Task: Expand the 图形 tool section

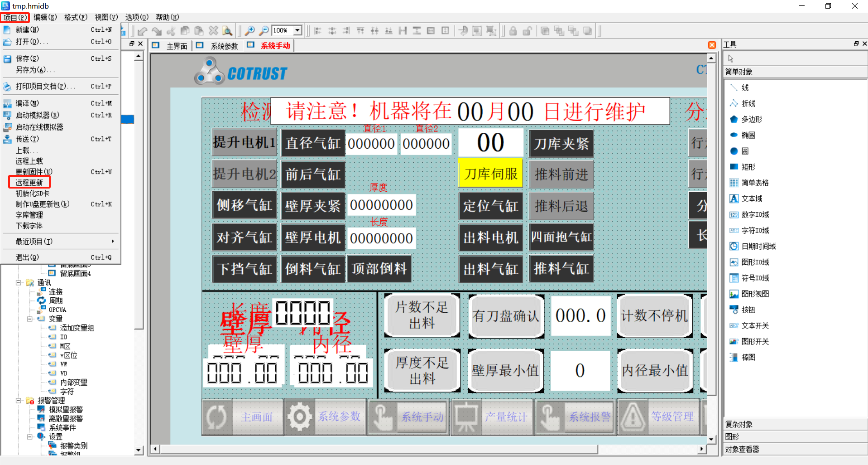Action: 795,436
